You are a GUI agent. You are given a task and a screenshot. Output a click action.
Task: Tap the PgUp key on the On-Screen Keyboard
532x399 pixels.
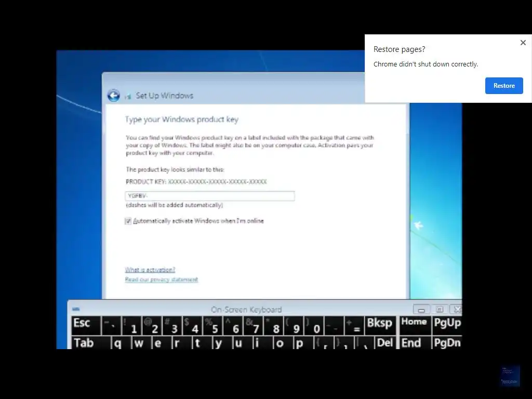pyautogui.click(x=447, y=325)
